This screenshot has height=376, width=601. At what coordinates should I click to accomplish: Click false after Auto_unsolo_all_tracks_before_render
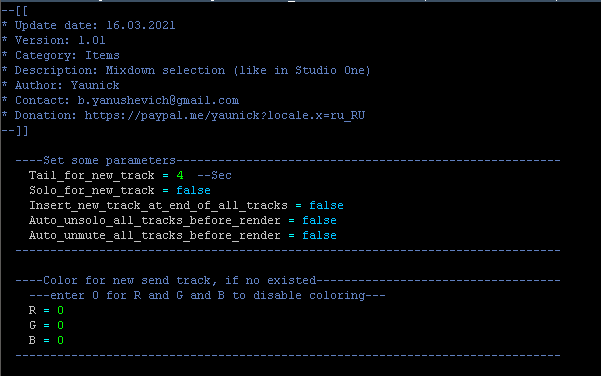pos(319,220)
